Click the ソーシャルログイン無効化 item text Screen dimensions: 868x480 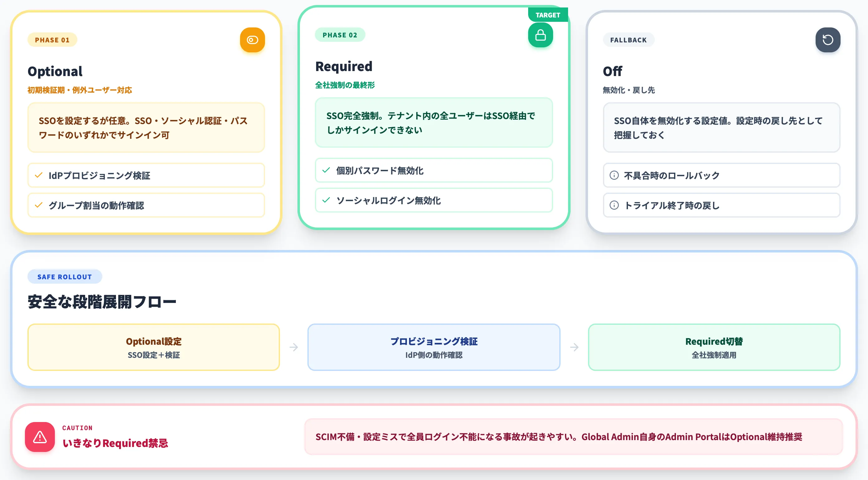pyautogui.click(x=388, y=200)
